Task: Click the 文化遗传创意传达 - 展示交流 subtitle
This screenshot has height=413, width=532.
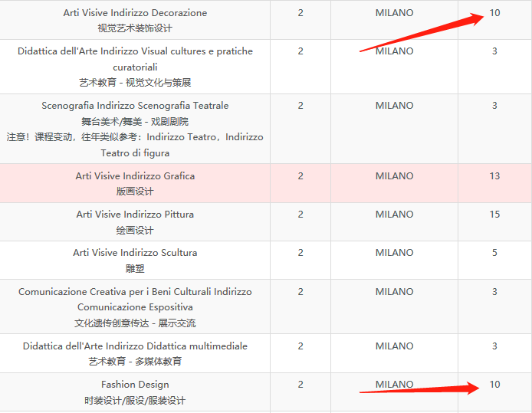Action: [x=135, y=323]
